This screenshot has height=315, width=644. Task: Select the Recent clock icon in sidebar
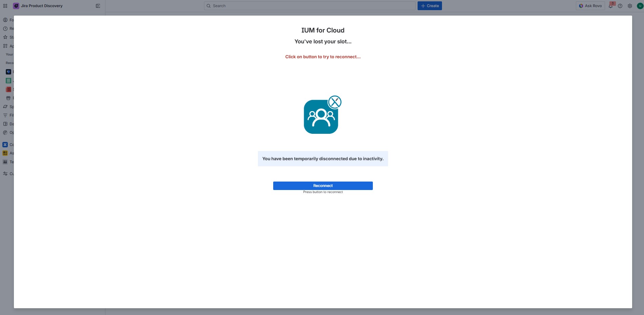coord(5,28)
